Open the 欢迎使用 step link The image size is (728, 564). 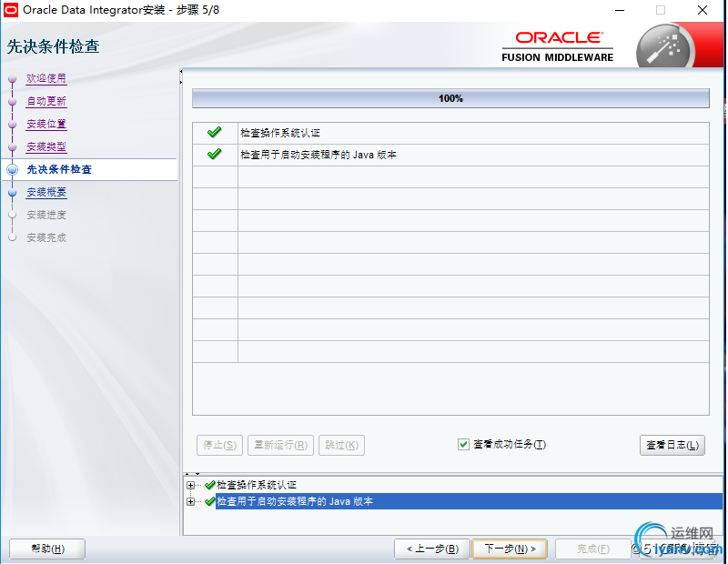46,78
